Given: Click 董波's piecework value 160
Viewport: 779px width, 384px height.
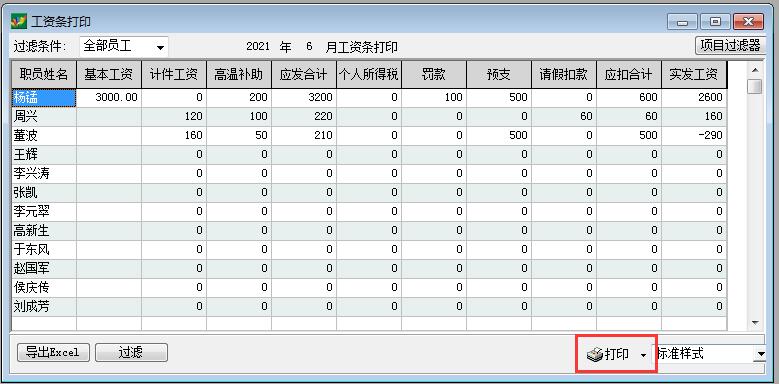Looking at the screenshot, I should (x=174, y=136).
